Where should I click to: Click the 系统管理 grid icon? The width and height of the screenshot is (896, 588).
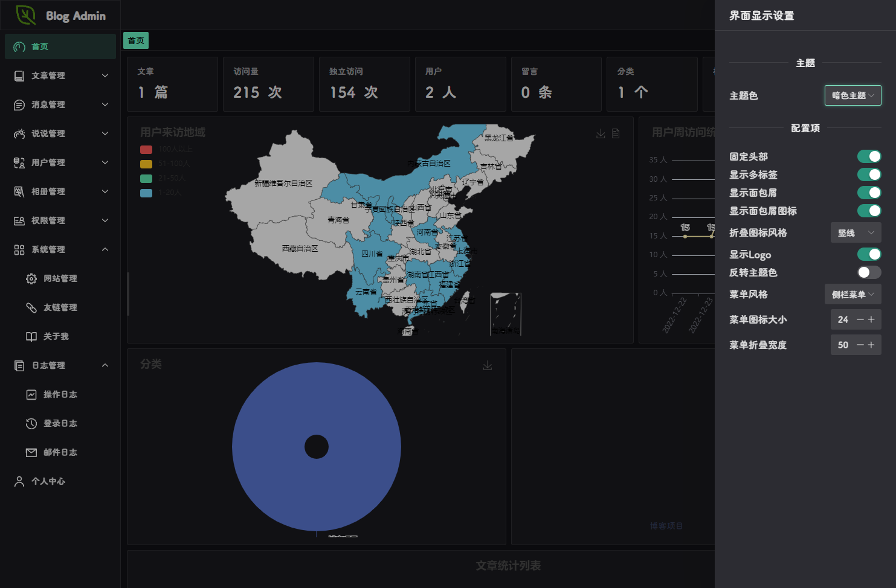[19, 249]
